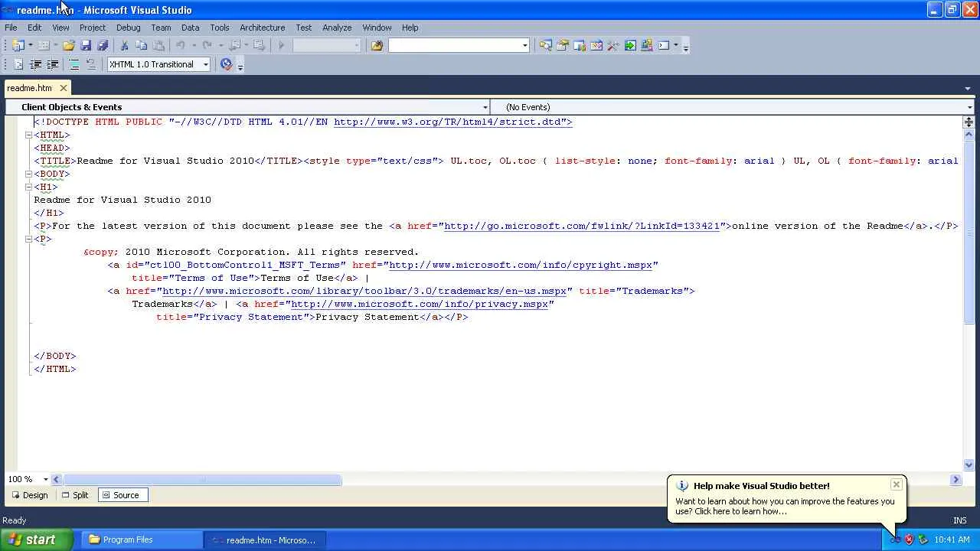Click the Comment Out Selected Lines icon

tap(73, 64)
